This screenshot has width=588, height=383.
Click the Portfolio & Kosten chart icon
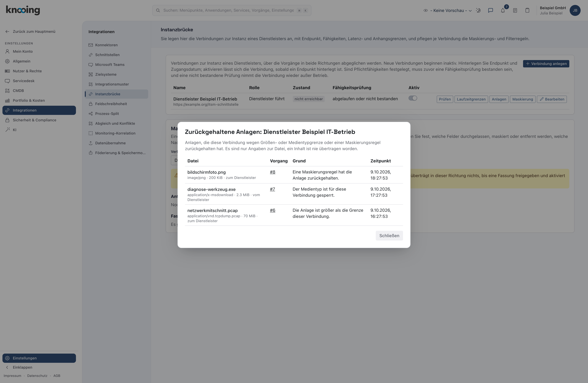(7, 100)
